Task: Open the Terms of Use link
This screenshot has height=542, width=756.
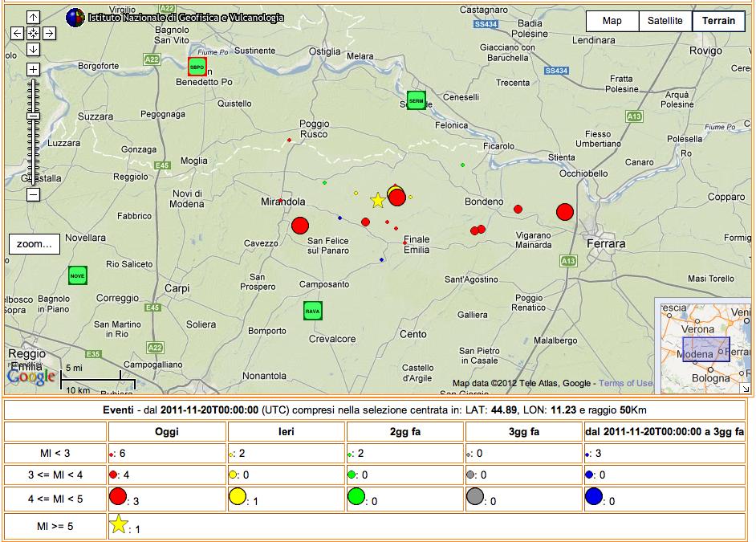Action: coord(626,383)
